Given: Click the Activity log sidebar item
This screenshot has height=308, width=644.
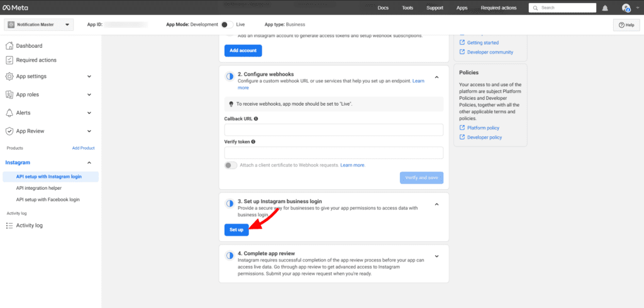Looking at the screenshot, I should [x=29, y=226].
